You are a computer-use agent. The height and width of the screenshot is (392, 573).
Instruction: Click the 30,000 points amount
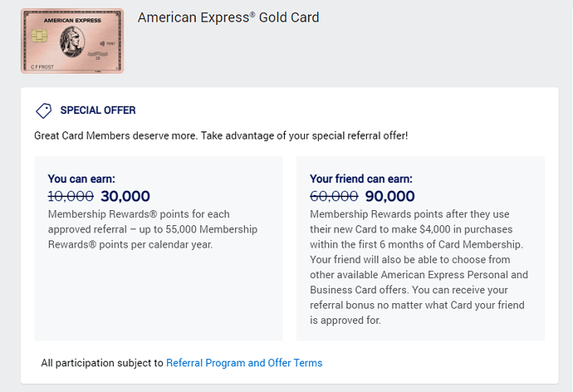pos(125,196)
